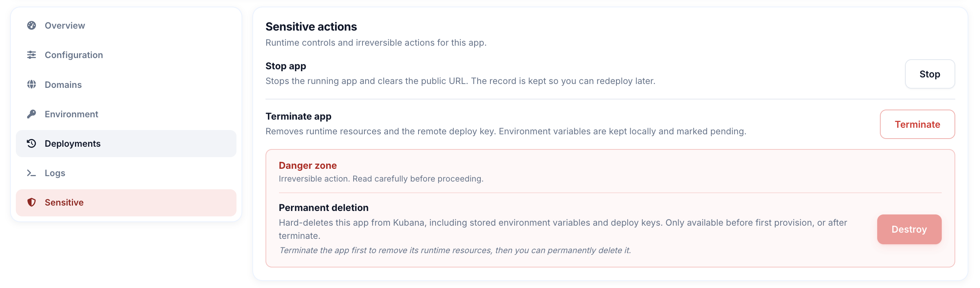Click text 'Runtime controls and irreversible actions for this app.'
980x288 pixels.
(376, 43)
